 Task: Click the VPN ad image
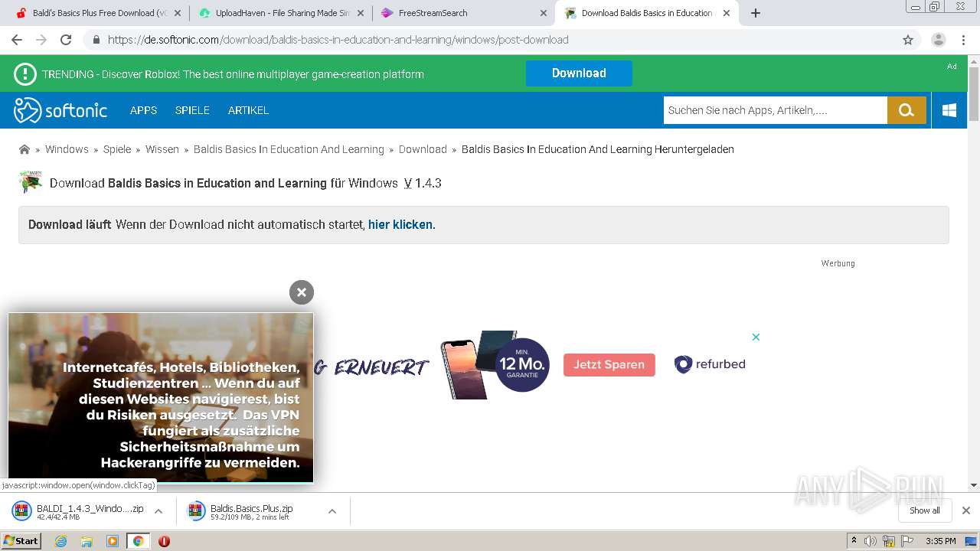161,397
